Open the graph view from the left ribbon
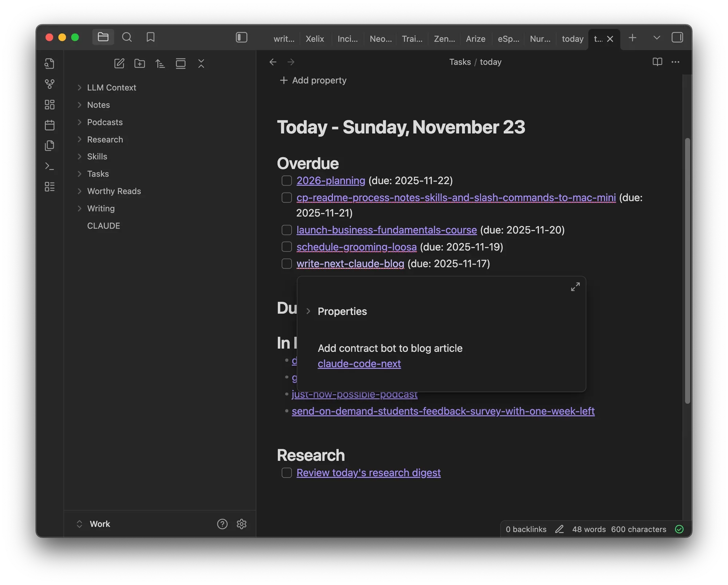728x585 pixels. point(50,84)
